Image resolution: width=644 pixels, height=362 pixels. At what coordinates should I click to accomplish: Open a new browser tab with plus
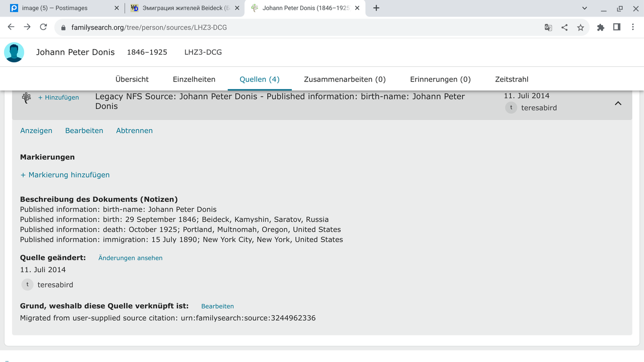point(376,8)
